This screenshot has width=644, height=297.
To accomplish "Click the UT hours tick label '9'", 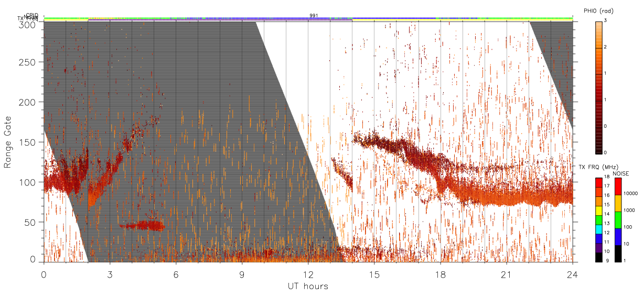I will (242, 274).
